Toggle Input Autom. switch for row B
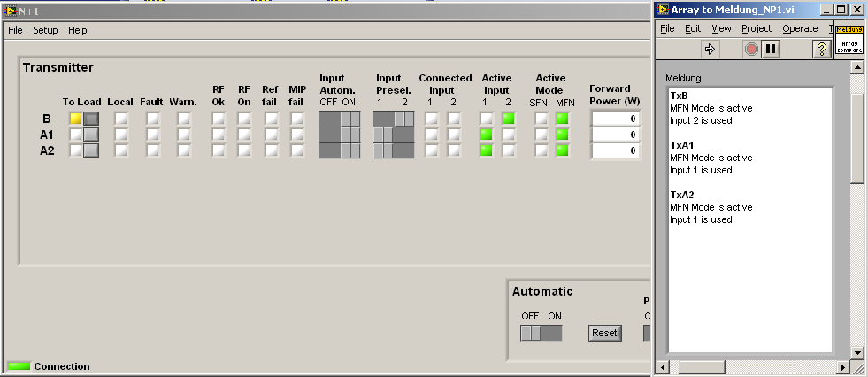 click(x=340, y=119)
